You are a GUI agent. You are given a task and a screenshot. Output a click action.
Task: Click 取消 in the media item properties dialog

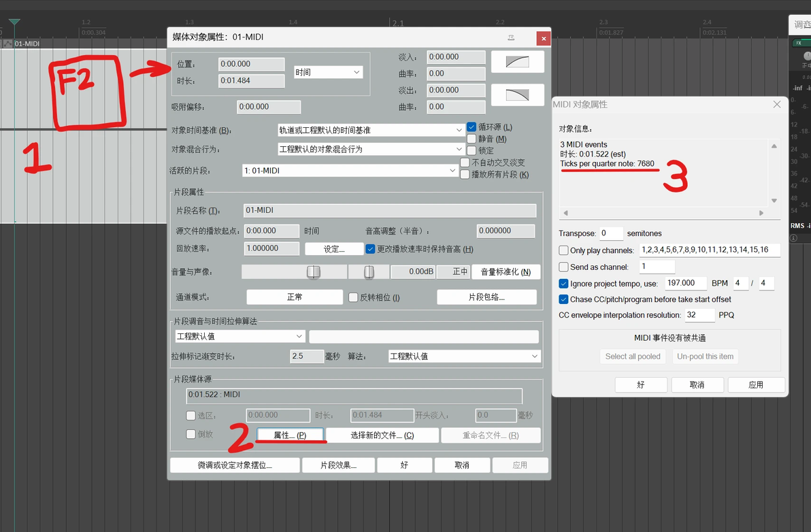point(462,465)
